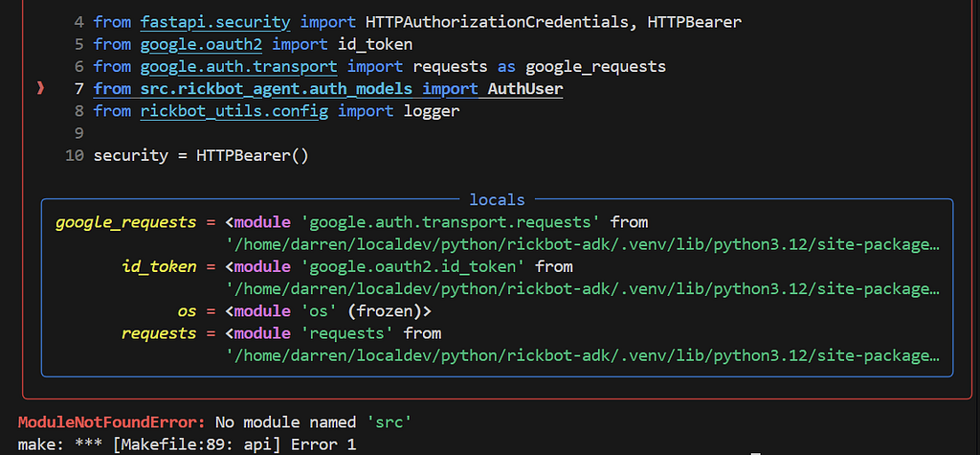Click the HTTPBearer import name on line 4
Screen dimensions: 980x455
point(695,23)
